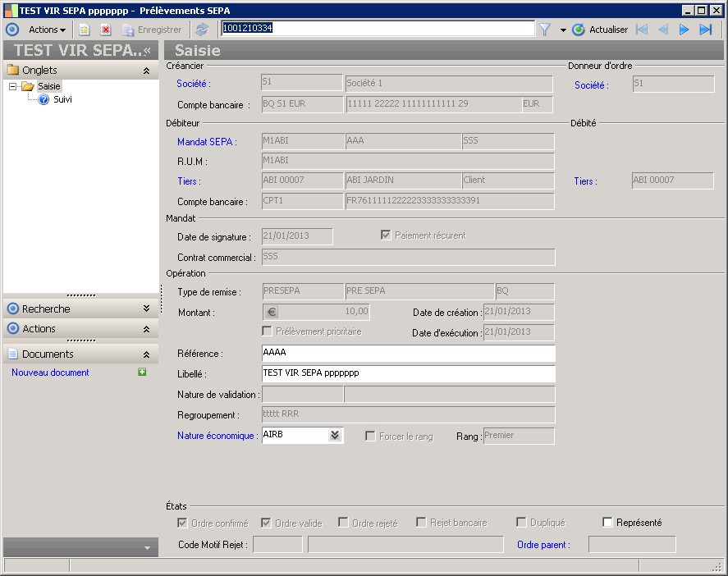
Task: Collapse the Onglets panel
Action: point(146,71)
